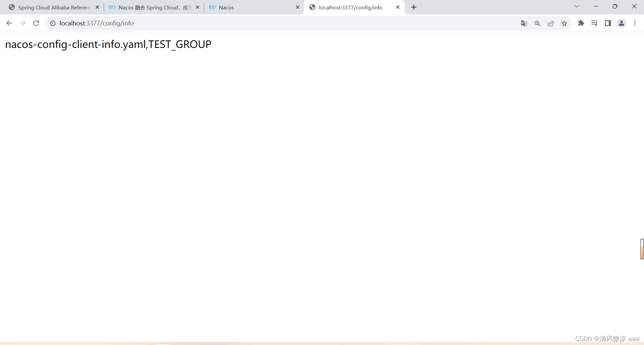Share this page via share icon
Screen dimensions: 644x345
tap(551, 23)
